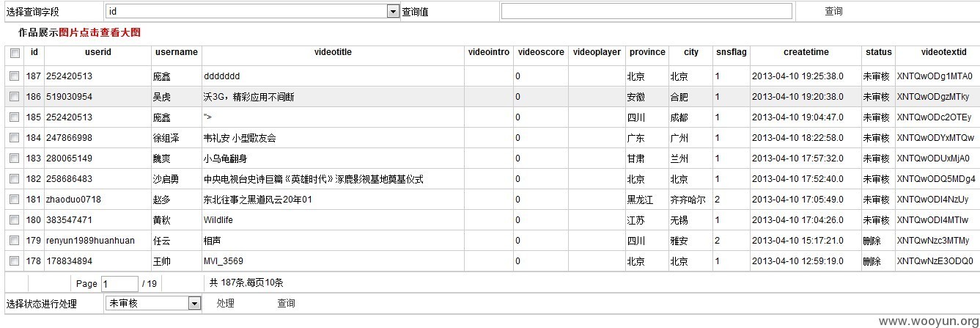980x328 pixels.
Task: Click username 王帅
Action: coord(161,261)
